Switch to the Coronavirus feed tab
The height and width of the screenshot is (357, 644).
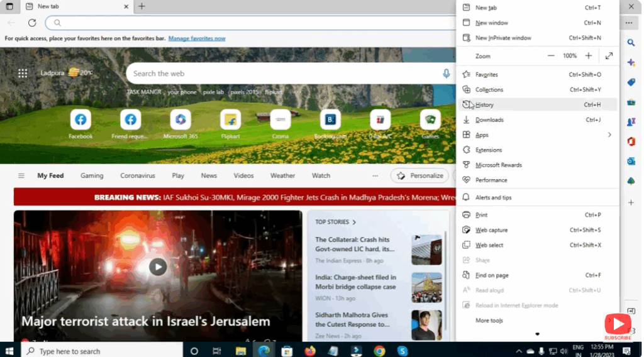(x=138, y=175)
